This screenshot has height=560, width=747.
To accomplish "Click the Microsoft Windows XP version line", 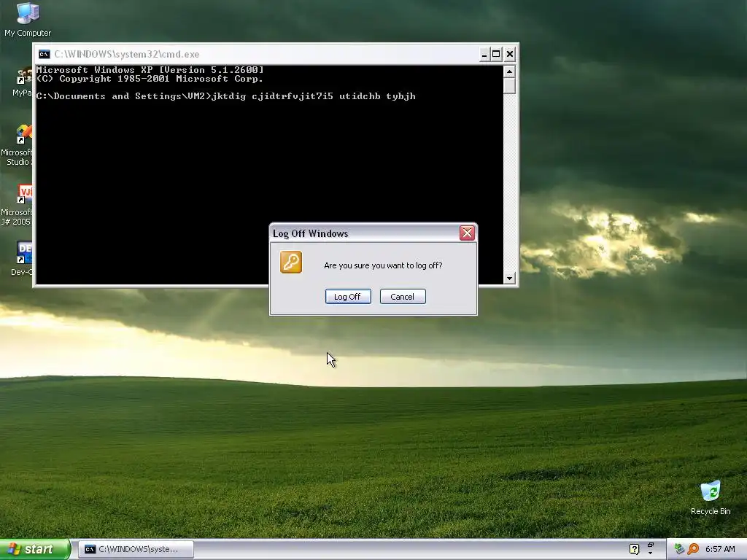I will [150, 70].
